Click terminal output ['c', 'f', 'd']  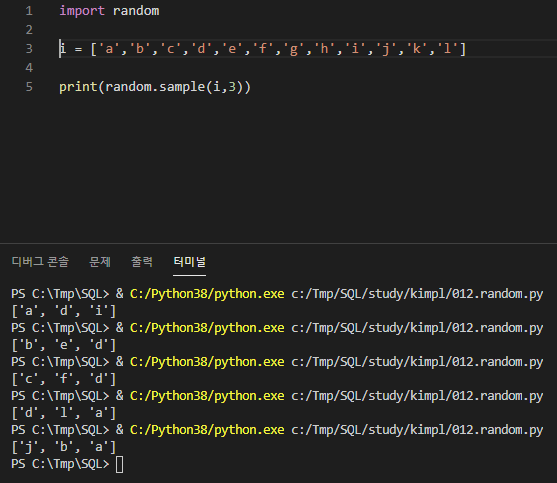[x=64, y=379]
